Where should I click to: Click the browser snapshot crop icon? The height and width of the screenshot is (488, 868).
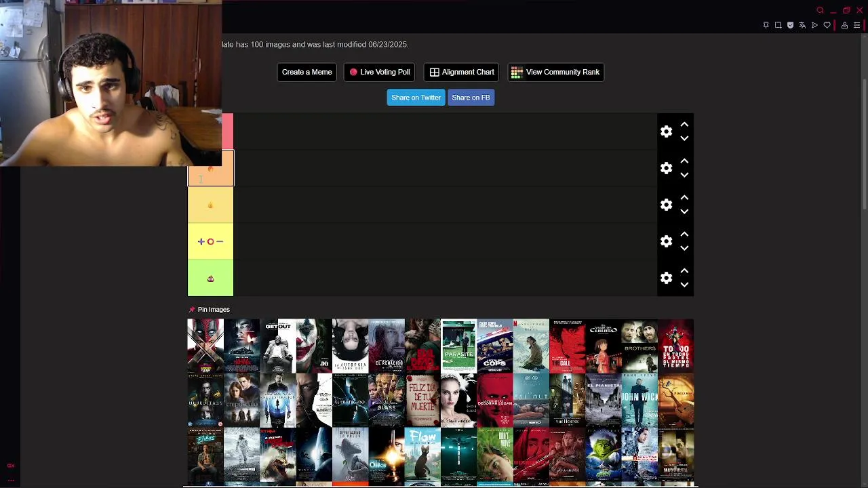click(x=778, y=25)
